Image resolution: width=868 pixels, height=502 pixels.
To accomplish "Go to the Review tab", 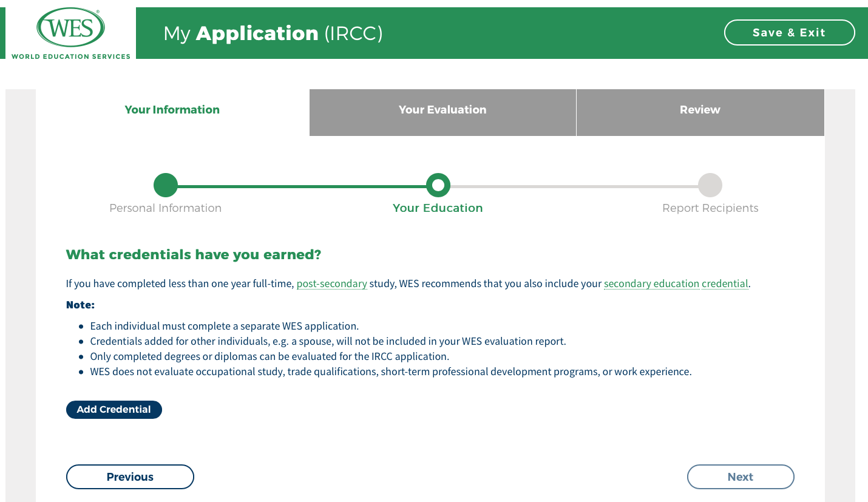I will (699, 110).
